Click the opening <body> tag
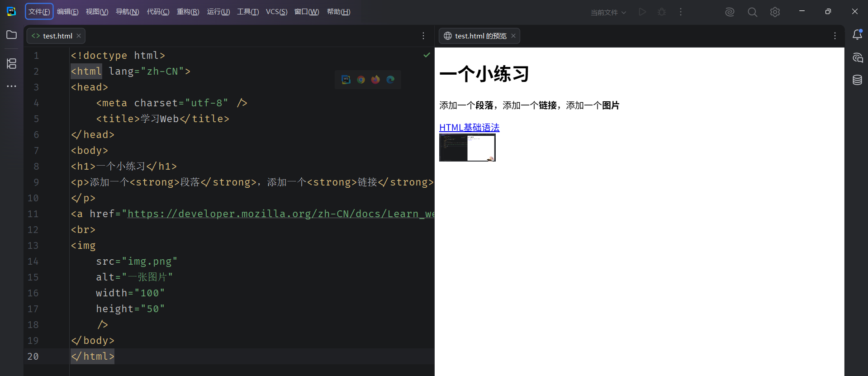Viewport: 868px width, 376px height. coord(90,151)
